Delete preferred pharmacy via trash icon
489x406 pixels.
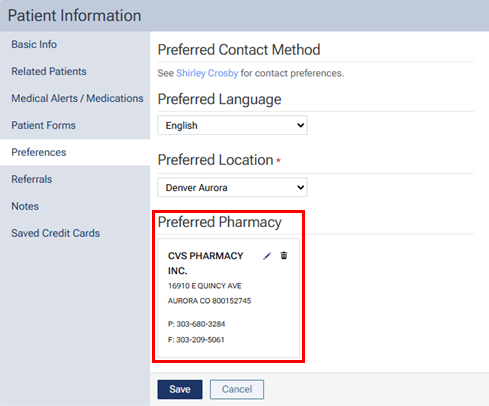tap(284, 255)
